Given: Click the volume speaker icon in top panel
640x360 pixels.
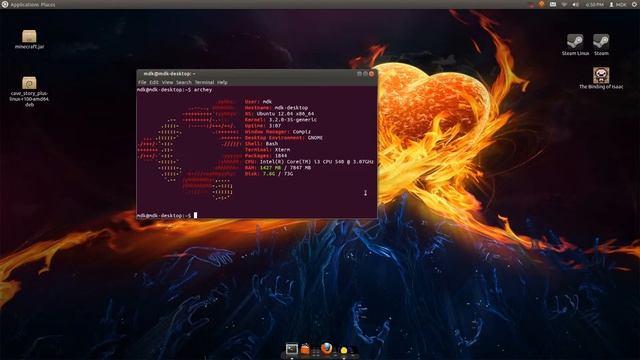Looking at the screenshot, I should (x=576, y=4).
